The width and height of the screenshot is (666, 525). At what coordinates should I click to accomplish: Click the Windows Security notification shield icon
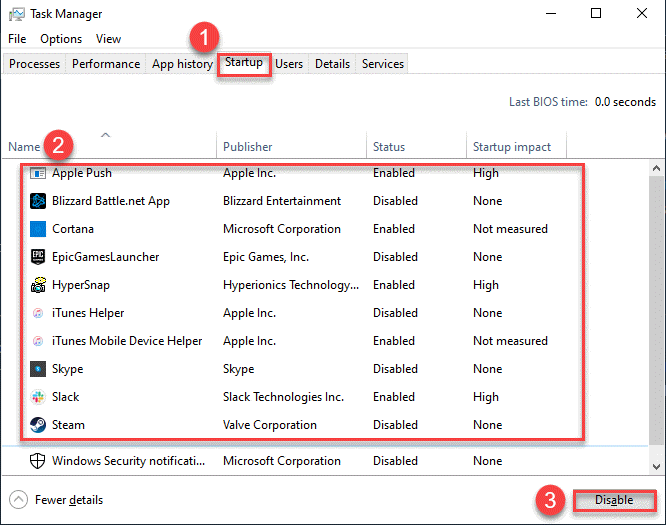coord(38,461)
